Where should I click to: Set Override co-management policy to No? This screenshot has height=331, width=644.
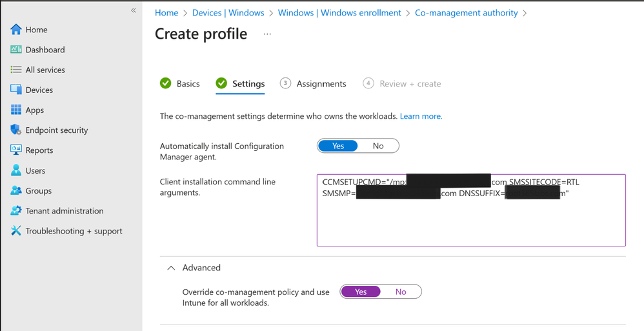pos(401,292)
